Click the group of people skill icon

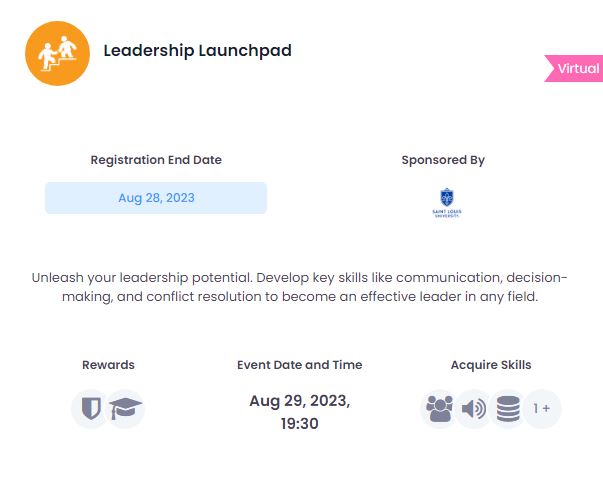pyautogui.click(x=439, y=408)
